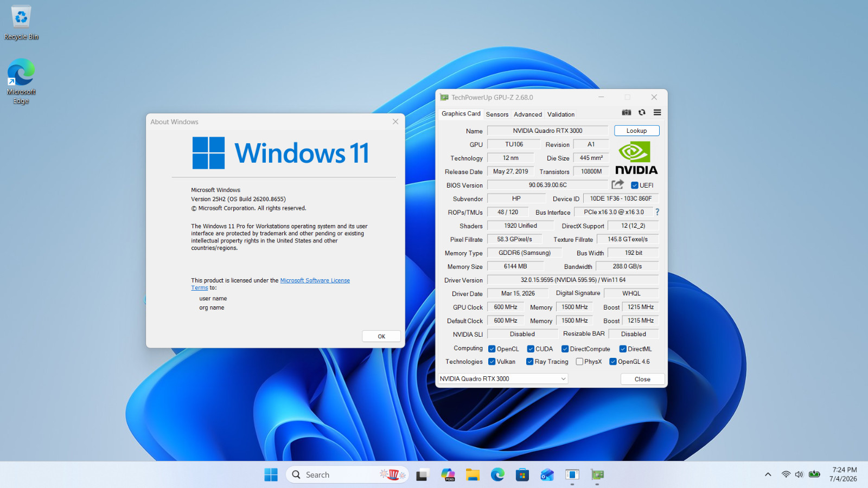Toggle the UEFI checkbox
The width and height of the screenshot is (868, 488).
click(x=634, y=185)
